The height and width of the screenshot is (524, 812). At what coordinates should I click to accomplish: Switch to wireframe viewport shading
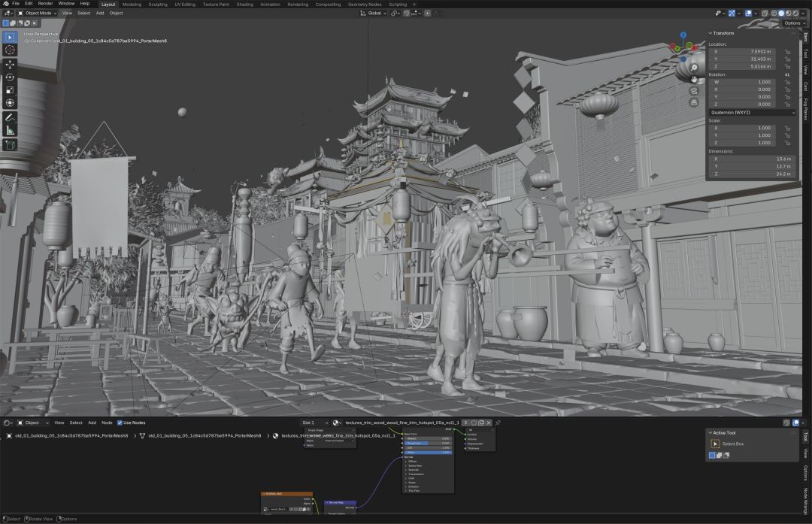coord(774,14)
